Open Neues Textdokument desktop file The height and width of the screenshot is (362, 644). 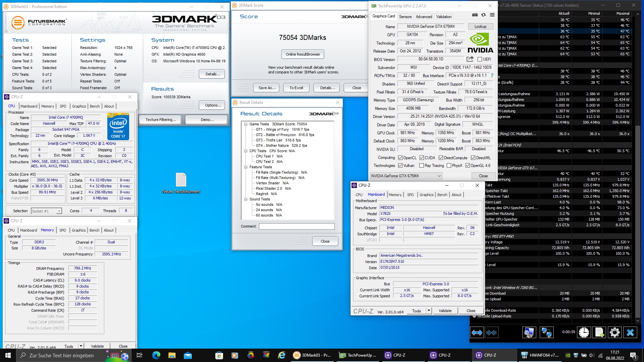tap(181, 183)
